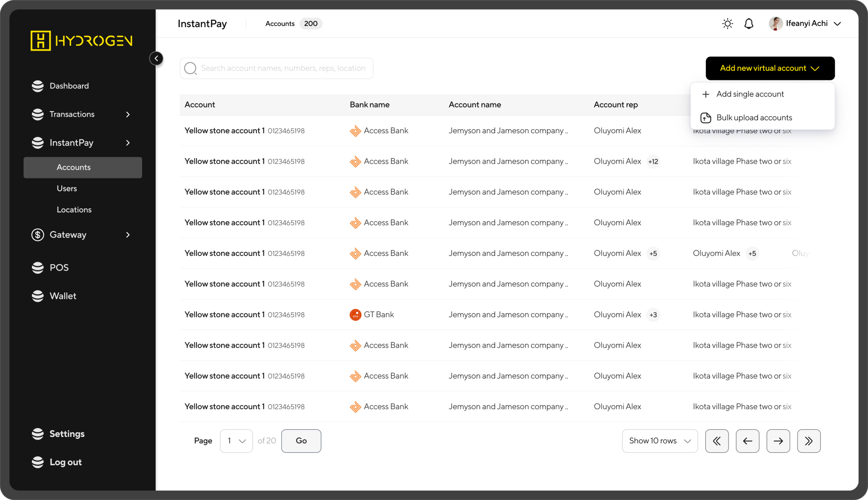Collapse the sidebar with the arrow button

click(x=156, y=58)
